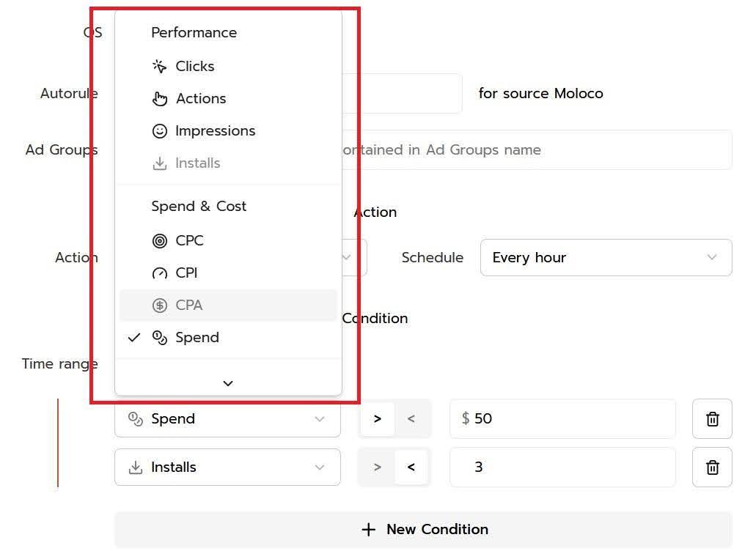756x551 pixels.
Task: Select the Installs option in the list
Action: (x=197, y=163)
